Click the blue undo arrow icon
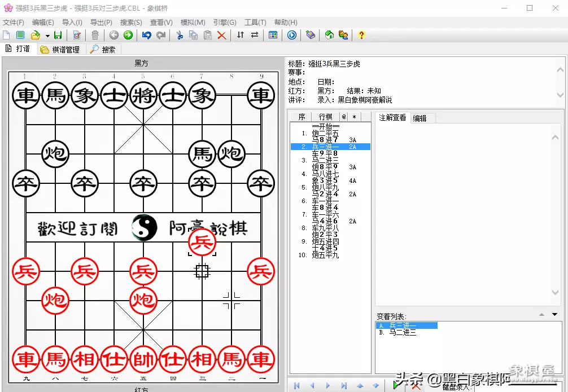Screen dimensions: 568x392 [147, 35]
